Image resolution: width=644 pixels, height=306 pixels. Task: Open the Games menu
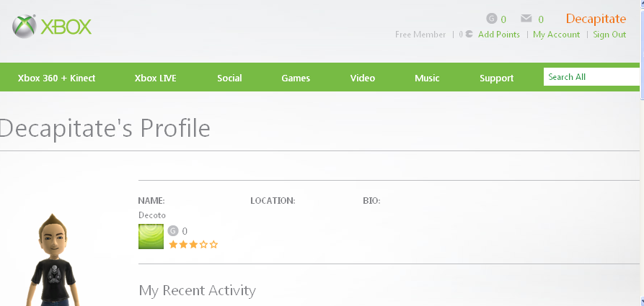click(295, 78)
